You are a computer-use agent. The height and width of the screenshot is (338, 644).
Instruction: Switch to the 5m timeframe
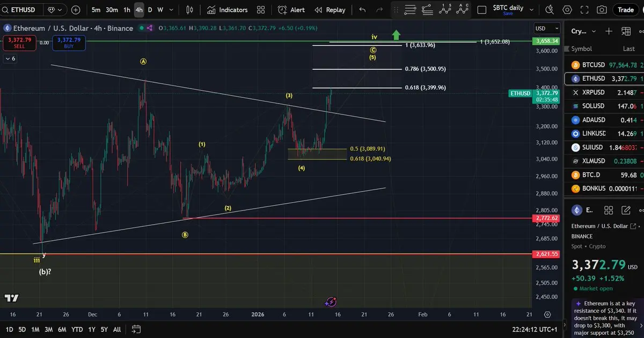[96, 10]
